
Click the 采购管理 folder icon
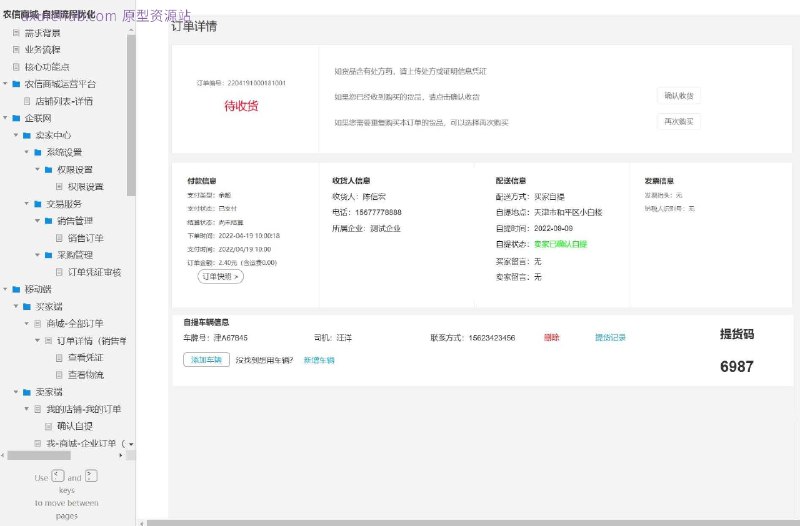point(48,255)
